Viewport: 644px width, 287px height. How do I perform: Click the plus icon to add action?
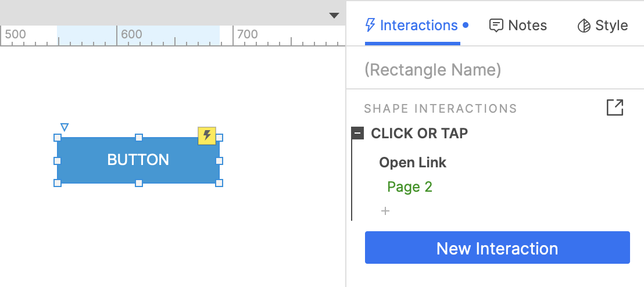click(x=385, y=211)
